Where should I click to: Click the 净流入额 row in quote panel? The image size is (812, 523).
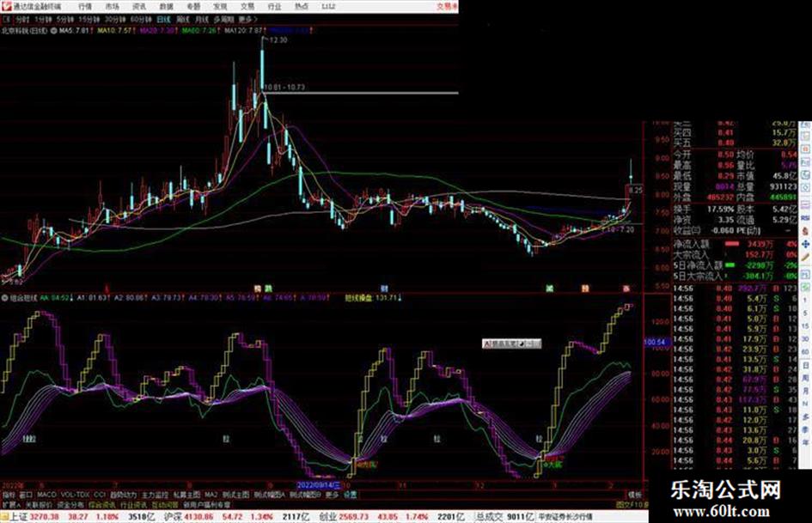click(735, 244)
